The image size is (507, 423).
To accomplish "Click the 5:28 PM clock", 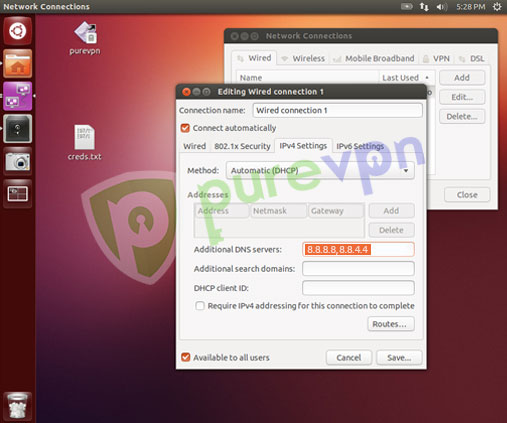I will [x=471, y=7].
